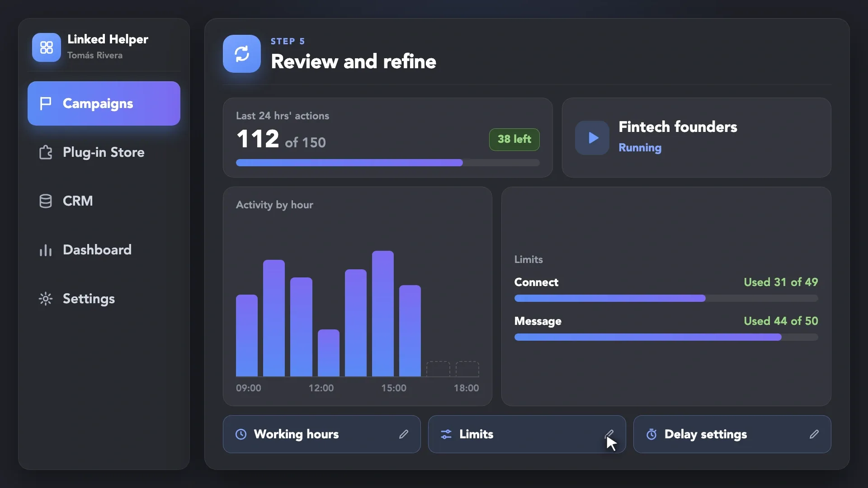This screenshot has width=868, height=488.
Task: Click the 12:00 axis label
Action: click(321, 388)
